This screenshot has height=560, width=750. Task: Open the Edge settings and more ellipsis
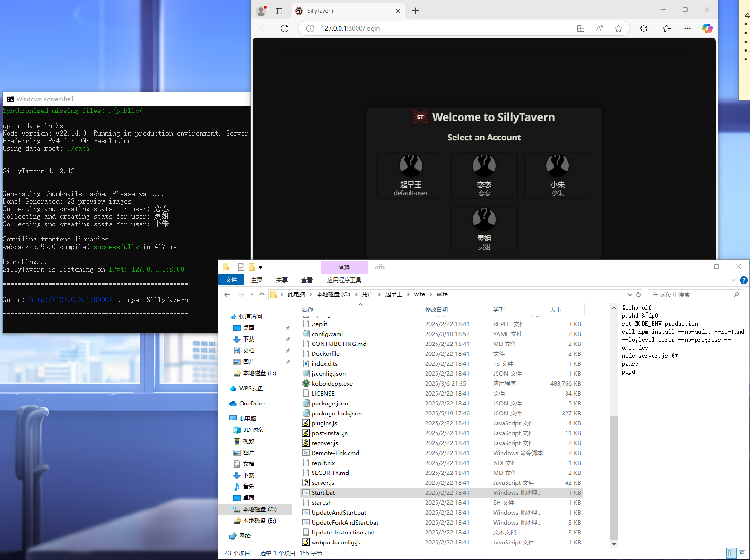point(688,28)
